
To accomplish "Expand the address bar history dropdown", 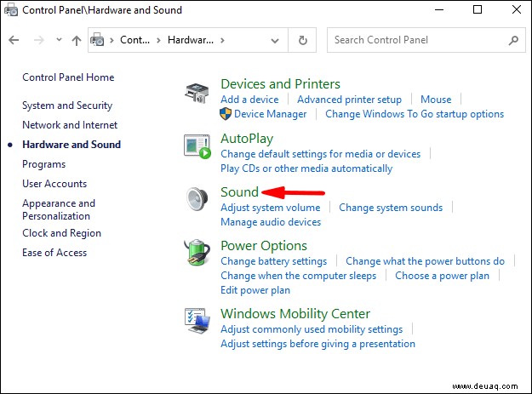I will click(275, 41).
